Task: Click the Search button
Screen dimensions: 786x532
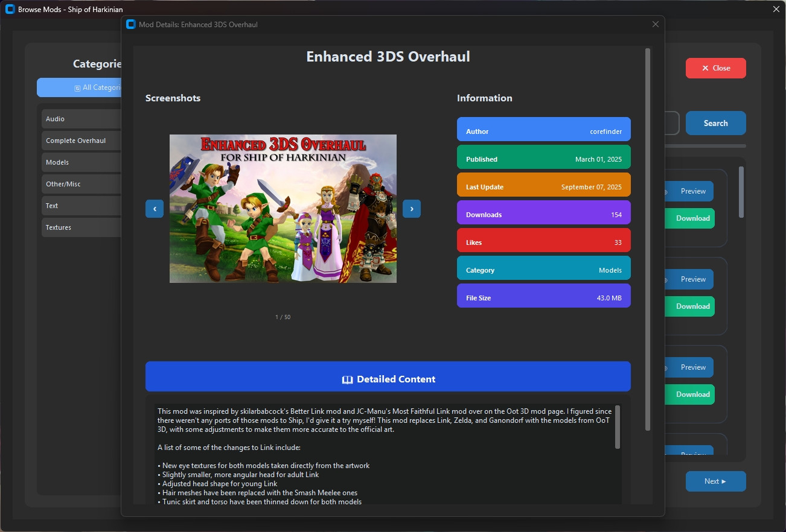Action: [x=715, y=122]
